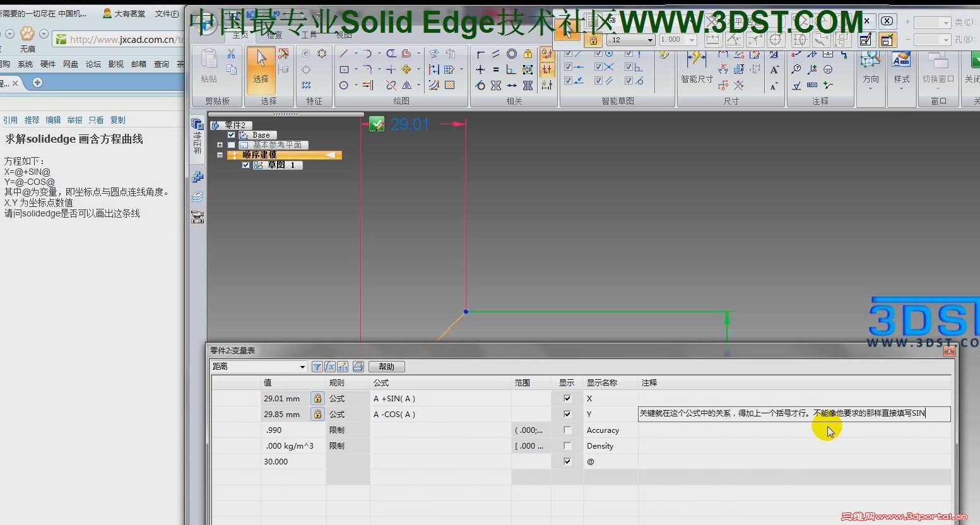Switch to the 主页 ribbon tab
Screen dimensions: 980x525
tap(240, 35)
